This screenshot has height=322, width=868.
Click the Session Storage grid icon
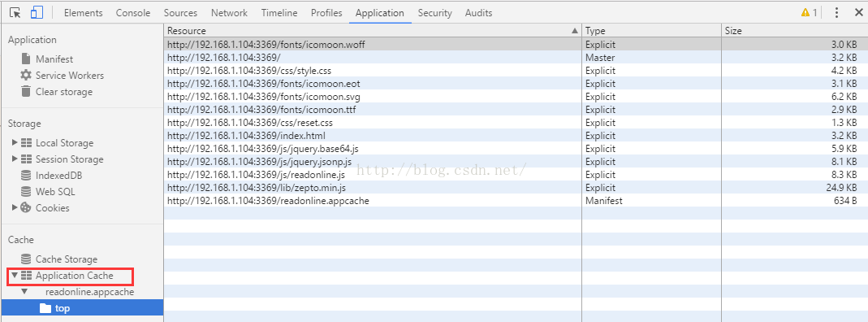[26, 159]
